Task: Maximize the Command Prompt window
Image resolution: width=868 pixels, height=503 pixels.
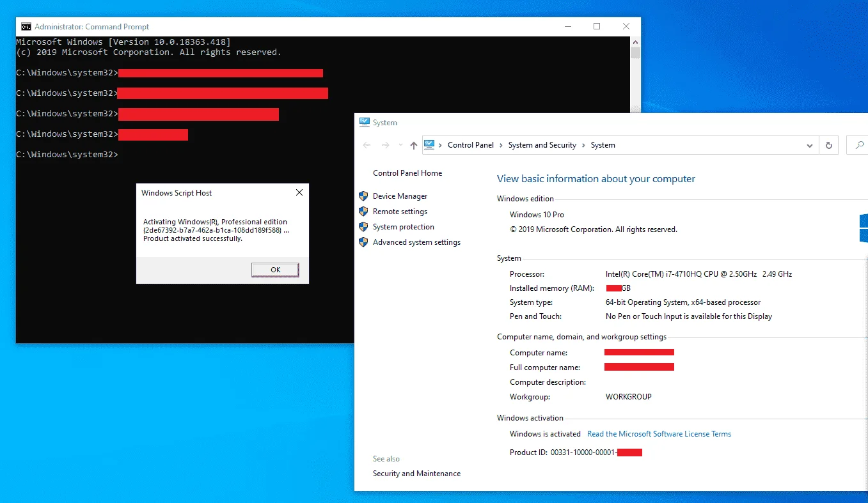Action: point(597,26)
